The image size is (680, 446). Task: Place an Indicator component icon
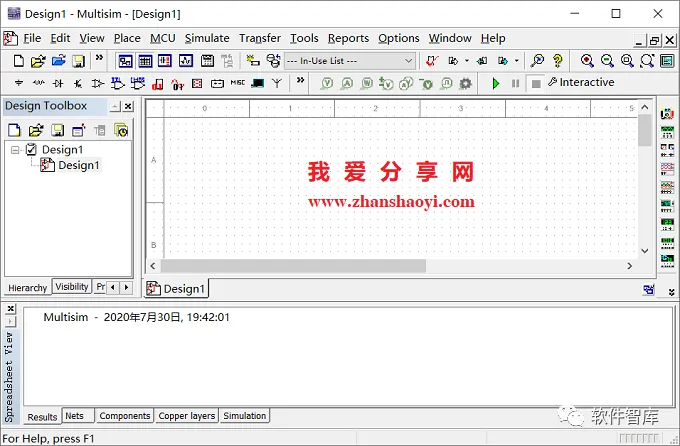tap(197, 83)
